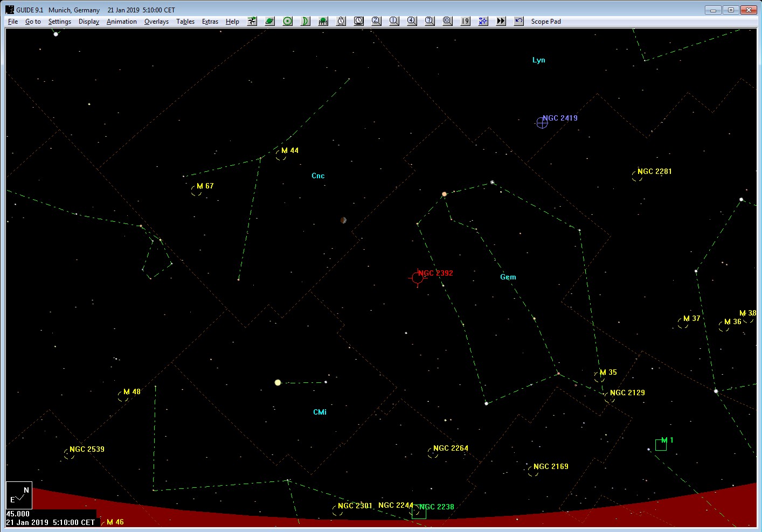
Task: Select open cluster M 48
Action: pyautogui.click(x=123, y=396)
